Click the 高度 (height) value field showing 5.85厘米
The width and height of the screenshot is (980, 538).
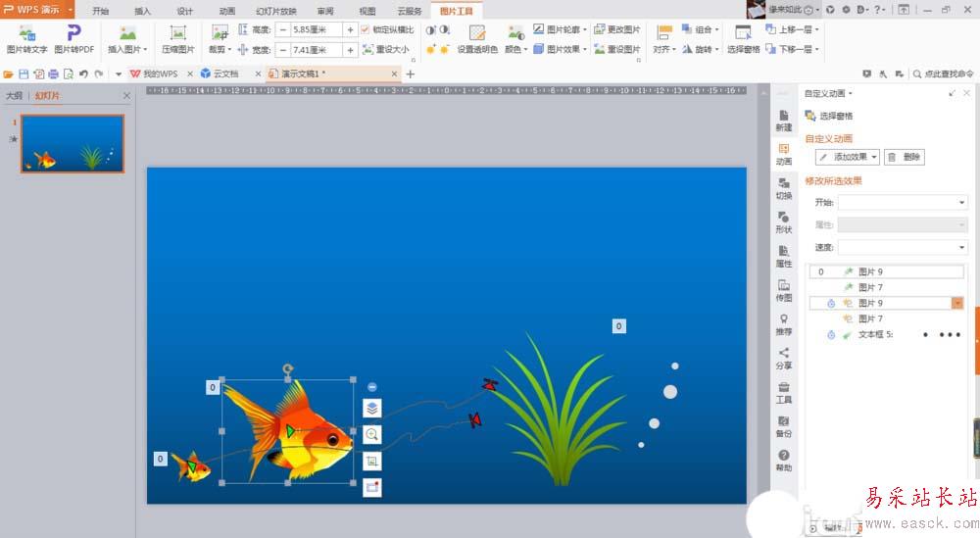(x=317, y=29)
